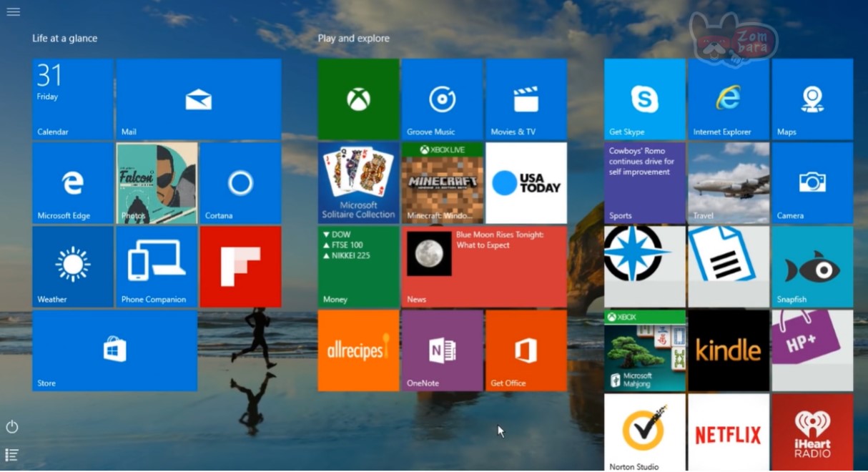The image size is (868, 472).
Task: Open Microsoft Edge tile
Action: click(73, 183)
